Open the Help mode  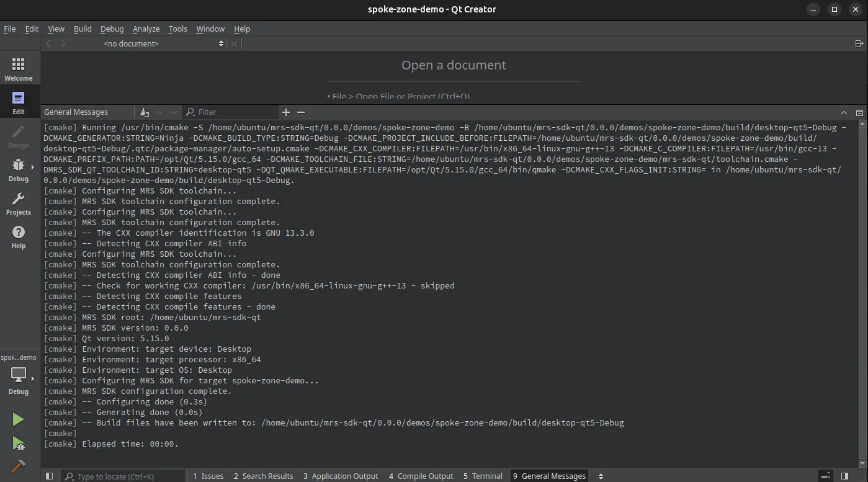19,237
